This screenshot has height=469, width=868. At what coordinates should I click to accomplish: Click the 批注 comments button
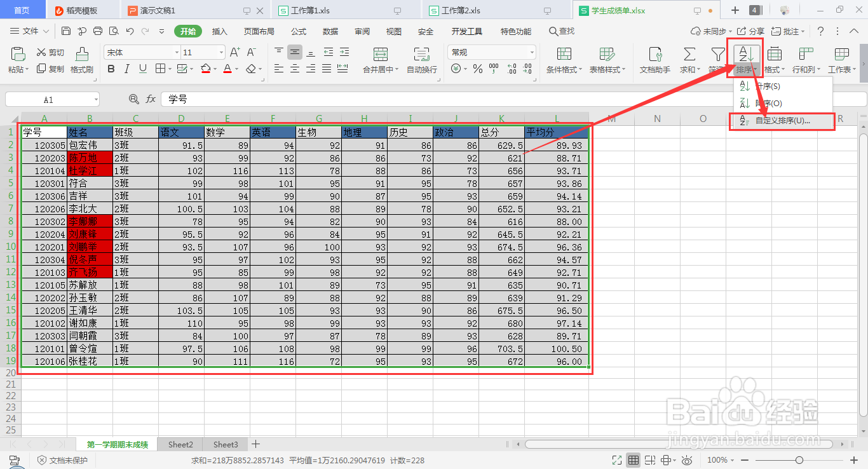(786, 31)
